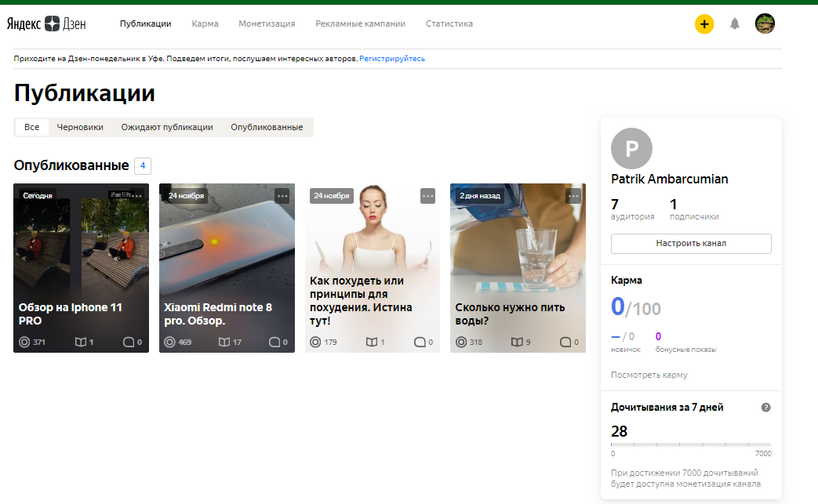Open three-dot menu on Iphone 11 PRO card
Image resolution: width=818 pixels, height=504 pixels.
137,196
